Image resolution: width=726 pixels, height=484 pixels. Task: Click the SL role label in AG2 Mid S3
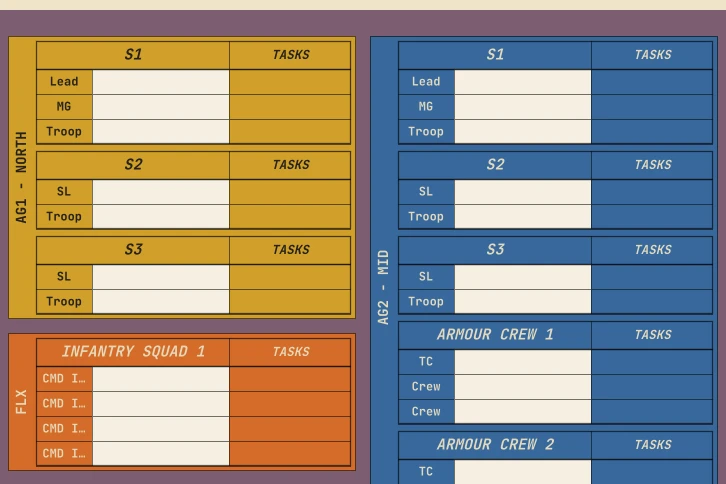(426, 277)
